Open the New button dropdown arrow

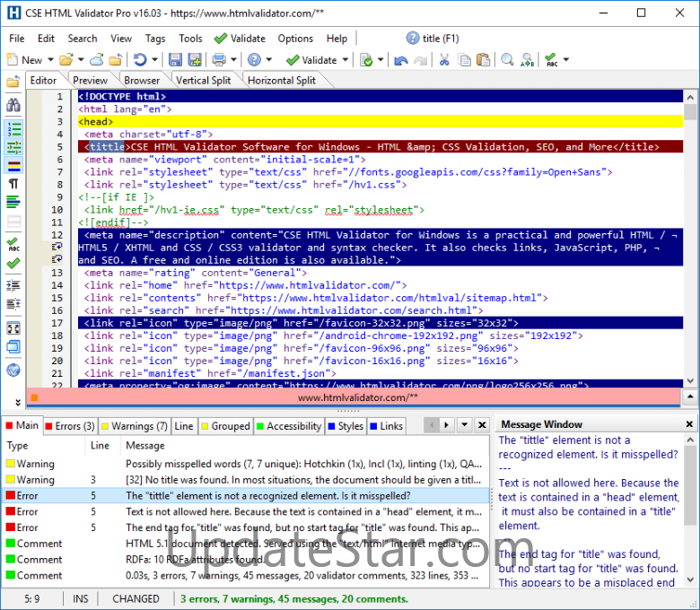(50, 60)
